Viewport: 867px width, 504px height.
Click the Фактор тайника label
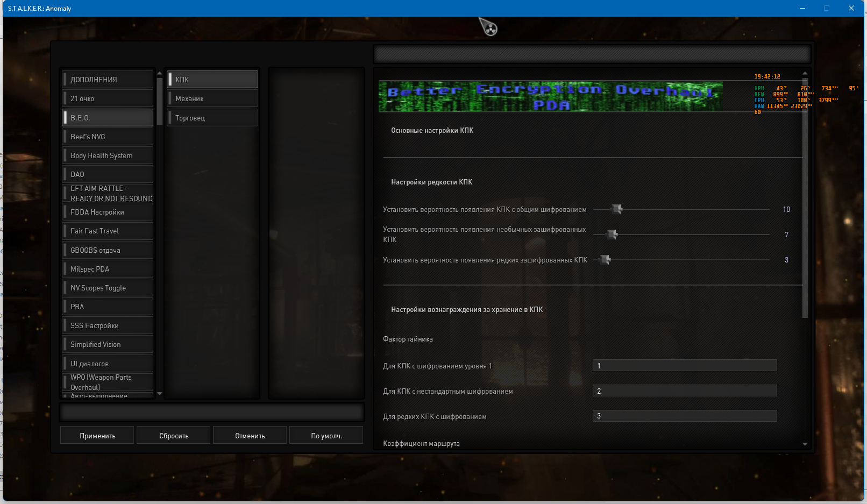click(x=408, y=339)
